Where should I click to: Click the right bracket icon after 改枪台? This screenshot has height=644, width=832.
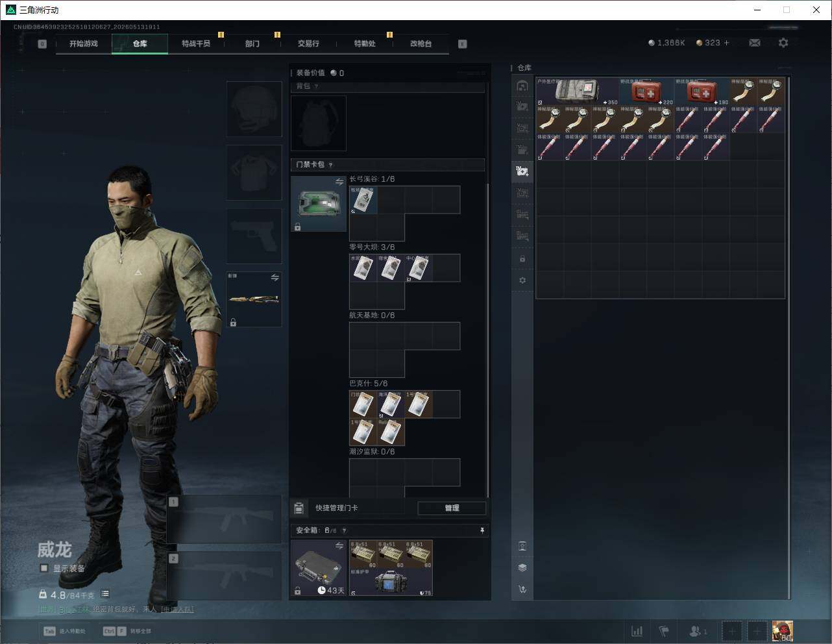click(x=463, y=44)
